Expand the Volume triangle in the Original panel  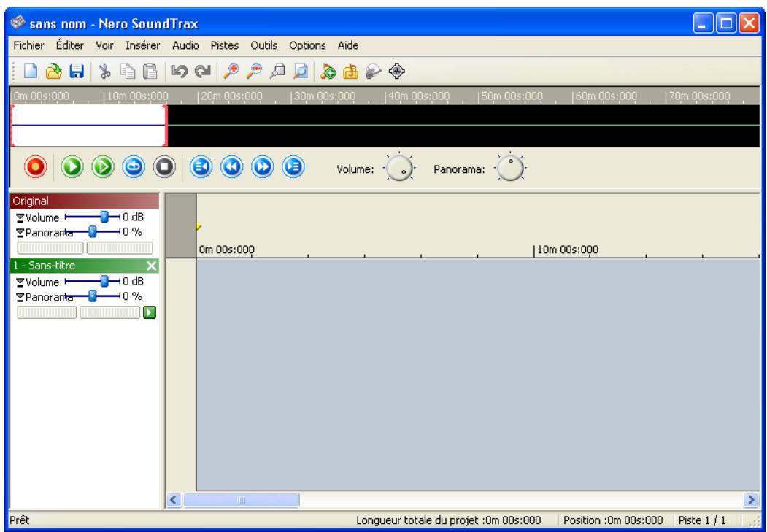pyautogui.click(x=20, y=218)
